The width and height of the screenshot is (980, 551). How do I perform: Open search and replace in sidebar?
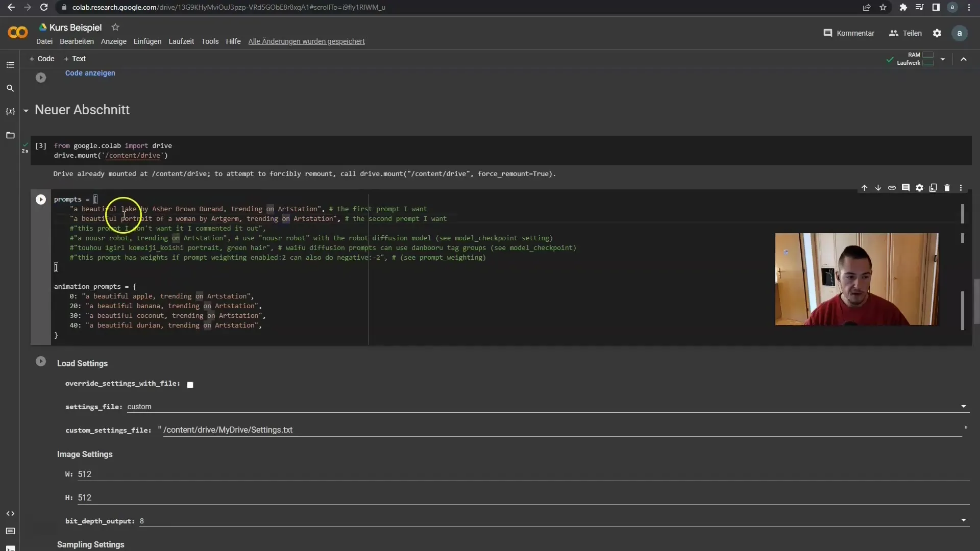[x=10, y=88]
